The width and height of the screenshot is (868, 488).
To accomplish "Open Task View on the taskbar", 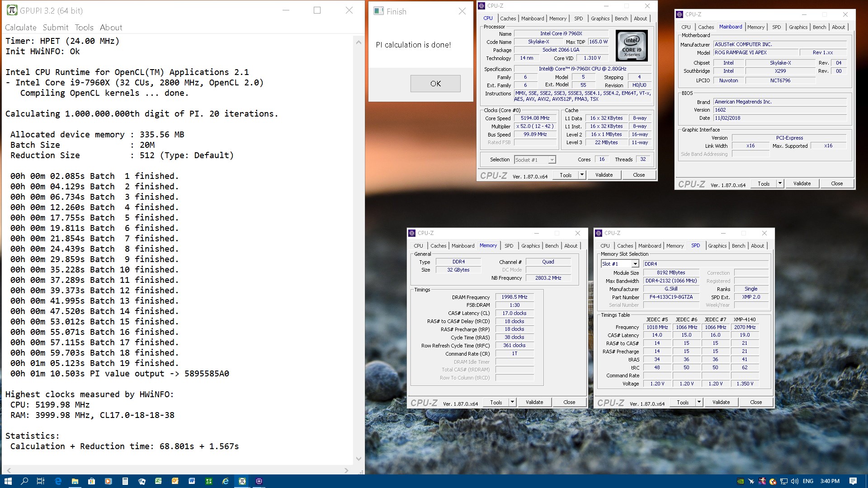I will tap(41, 481).
